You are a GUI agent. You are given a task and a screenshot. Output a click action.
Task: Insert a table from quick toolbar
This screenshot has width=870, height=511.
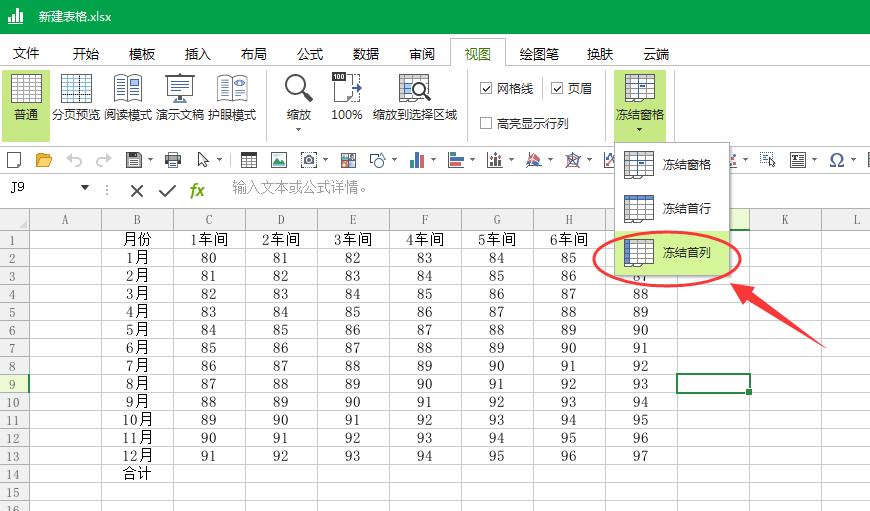coord(249,160)
